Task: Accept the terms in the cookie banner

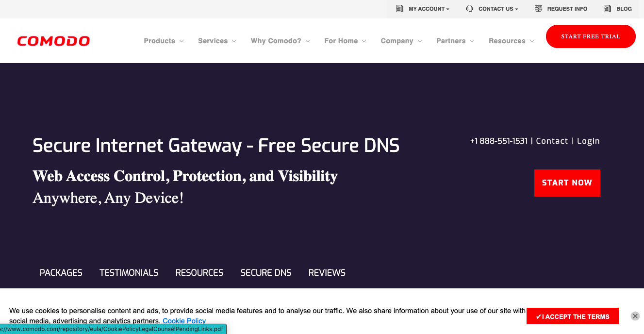Action: [572, 316]
